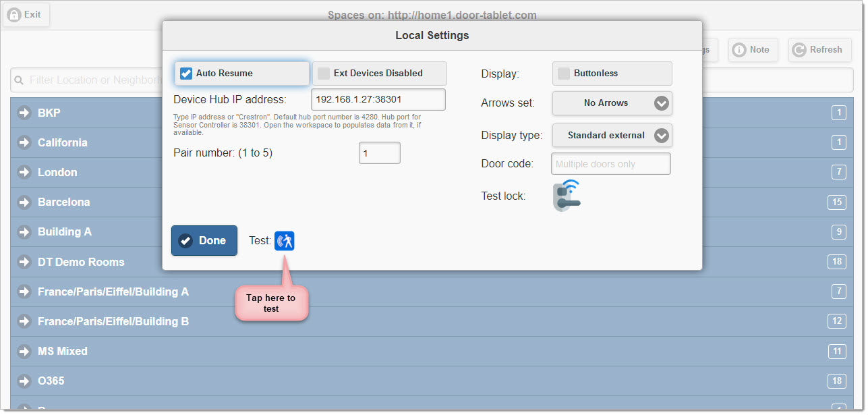Click the arrow icon next to BKP
This screenshot has height=415, width=868.
[x=24, y=113]
